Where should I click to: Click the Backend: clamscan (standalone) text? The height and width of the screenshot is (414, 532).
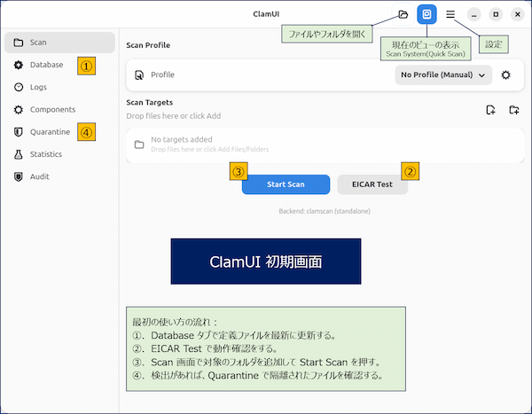click(325, 211)
